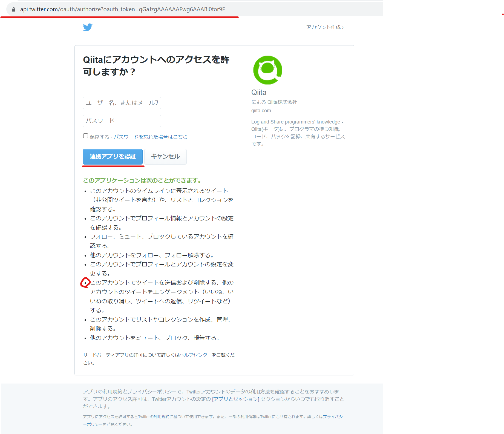The height and width of the screenshot is (434, 504).
Task: Click the Qiita green app logo
Action: (x=268, y=70)
